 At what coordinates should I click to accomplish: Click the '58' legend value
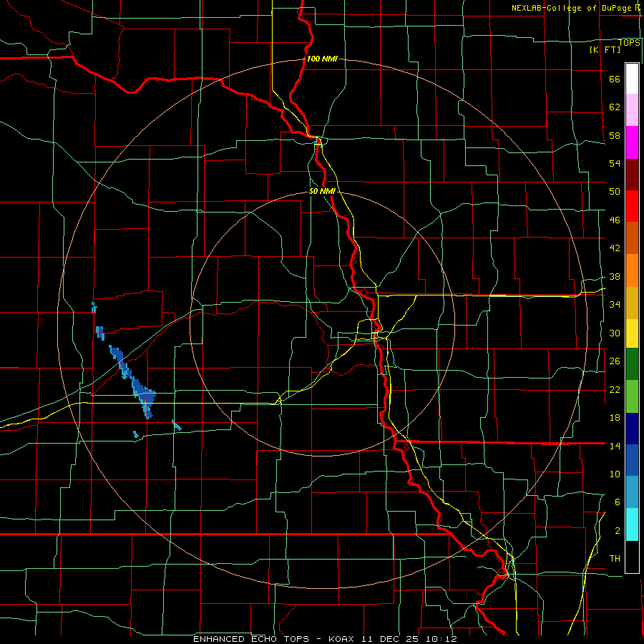point(615,135)
